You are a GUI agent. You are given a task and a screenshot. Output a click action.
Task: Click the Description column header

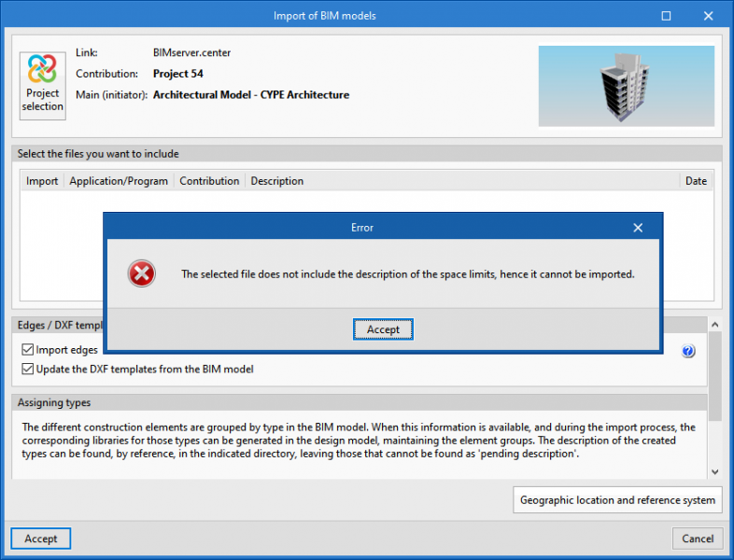(x=276, y=181)
